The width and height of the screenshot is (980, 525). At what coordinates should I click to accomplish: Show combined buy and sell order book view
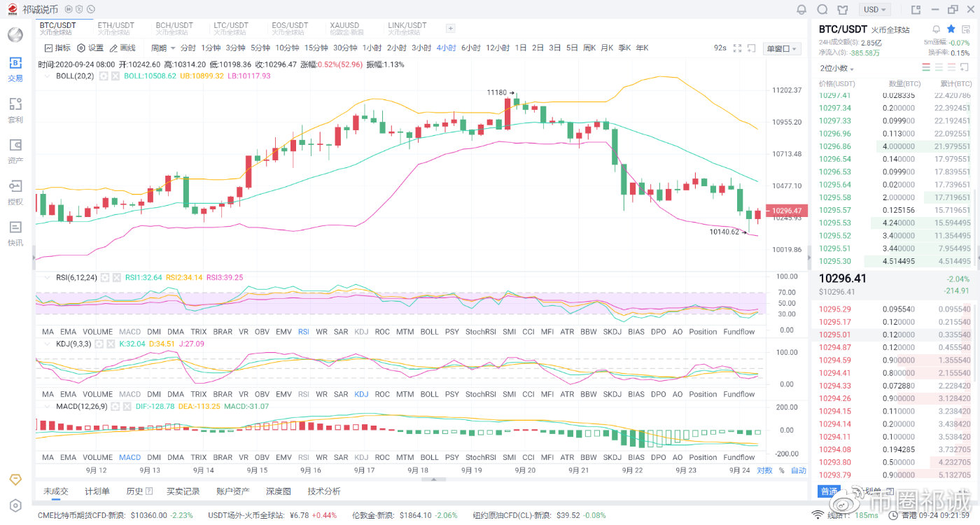[x=926, y=68]
